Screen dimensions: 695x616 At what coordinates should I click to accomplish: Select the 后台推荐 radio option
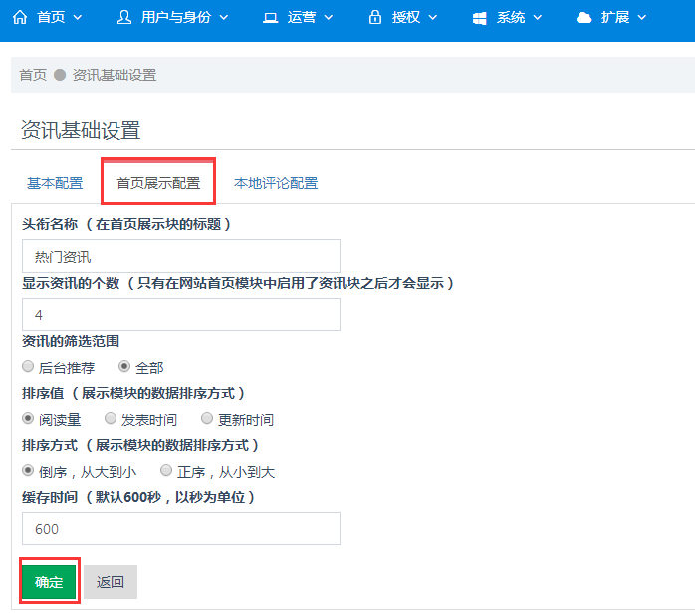point(28,366)
